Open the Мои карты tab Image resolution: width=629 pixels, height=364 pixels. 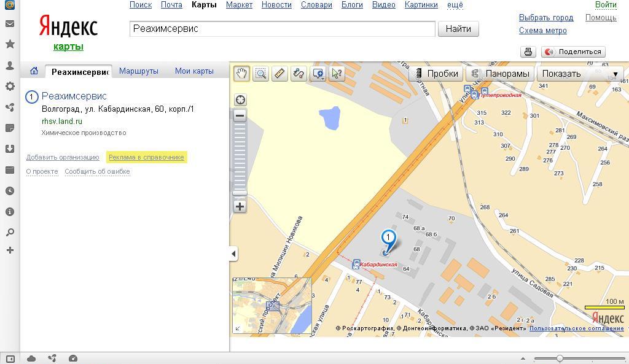click(x=194, y=71)
